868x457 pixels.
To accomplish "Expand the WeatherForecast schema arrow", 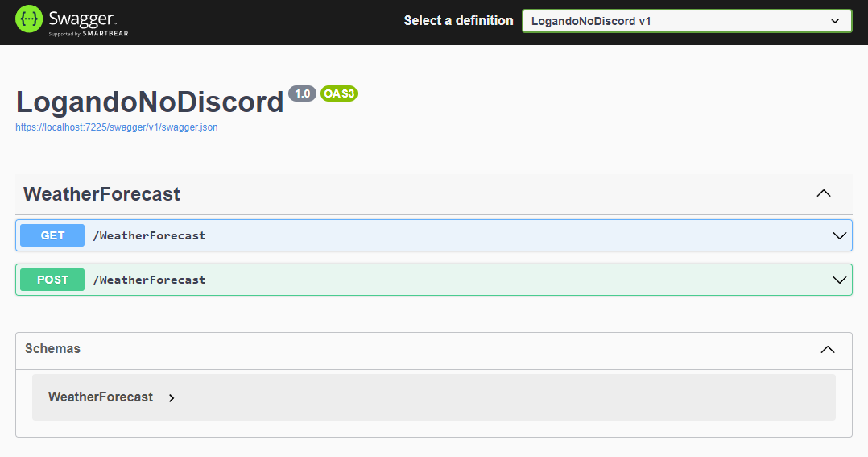I will [172, 397].
